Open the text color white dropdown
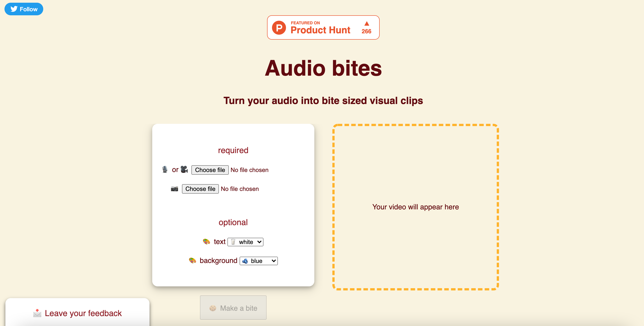The width and height of the screenshot is (644, 326). pos(245,242)
